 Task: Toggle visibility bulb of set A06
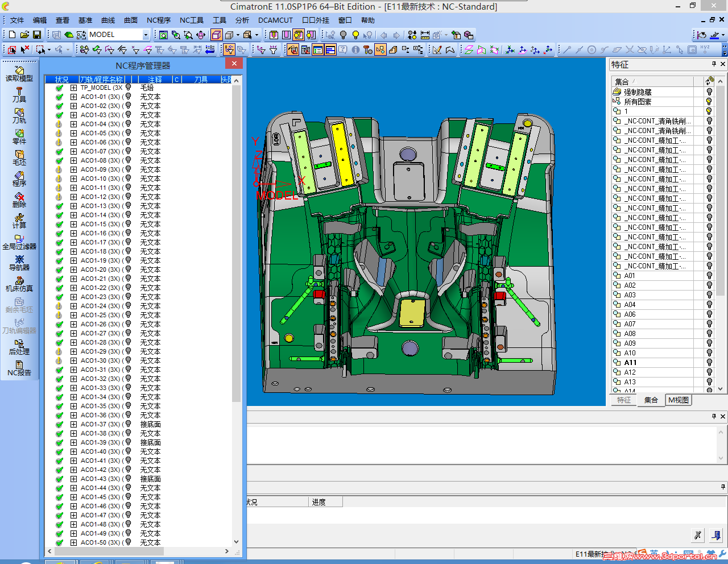click(x=709, y=314)
